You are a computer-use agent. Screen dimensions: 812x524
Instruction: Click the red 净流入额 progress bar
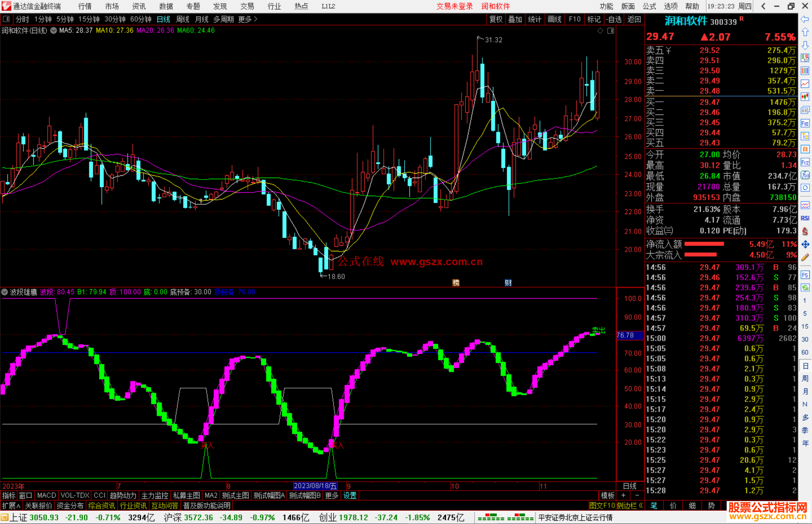coord(704,244)
